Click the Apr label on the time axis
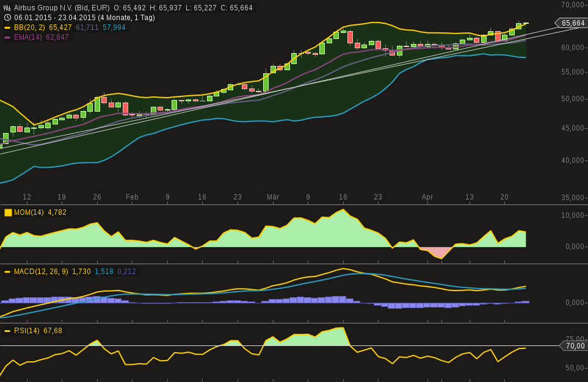The width and height of the screenshot is (588, 382). 427,197
